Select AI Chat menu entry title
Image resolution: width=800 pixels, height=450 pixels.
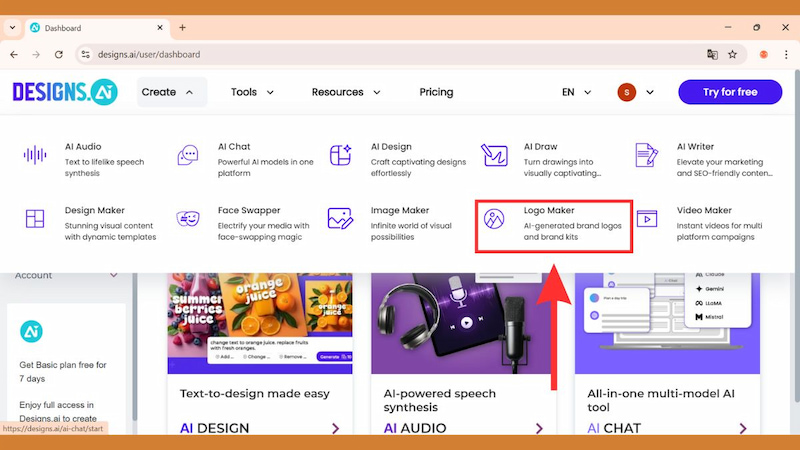[x=234, y=146]
